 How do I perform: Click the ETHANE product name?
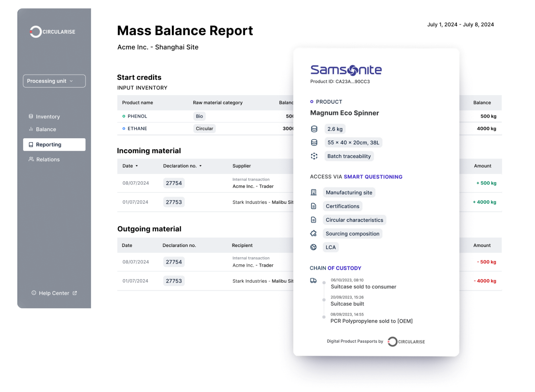coord(137,129)
